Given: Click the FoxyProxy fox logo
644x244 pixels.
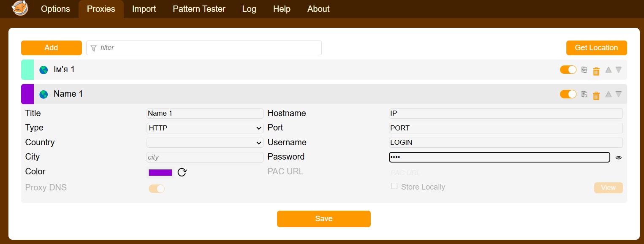Looking at the screenshot, I should pos(20,8).
